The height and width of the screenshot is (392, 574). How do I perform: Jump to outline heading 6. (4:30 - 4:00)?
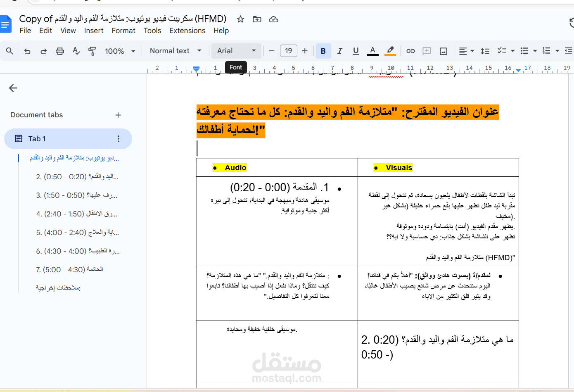(x=77, y=251)
